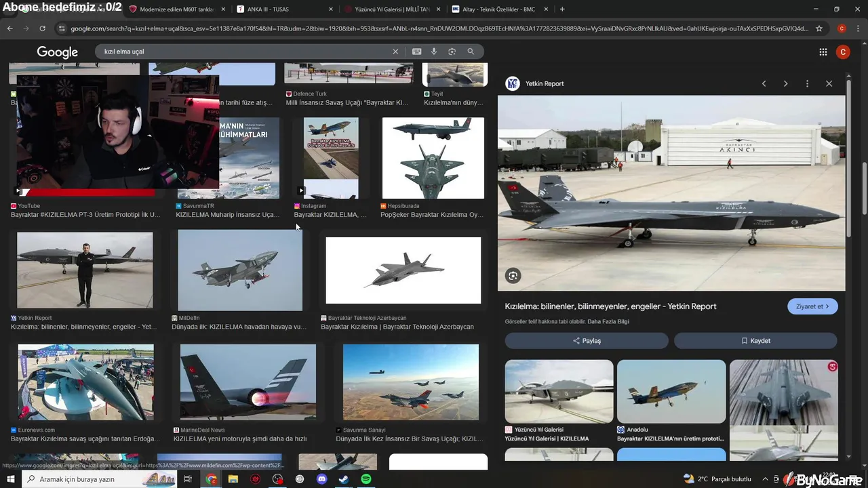Go back to the previous page

pos(9,28)
